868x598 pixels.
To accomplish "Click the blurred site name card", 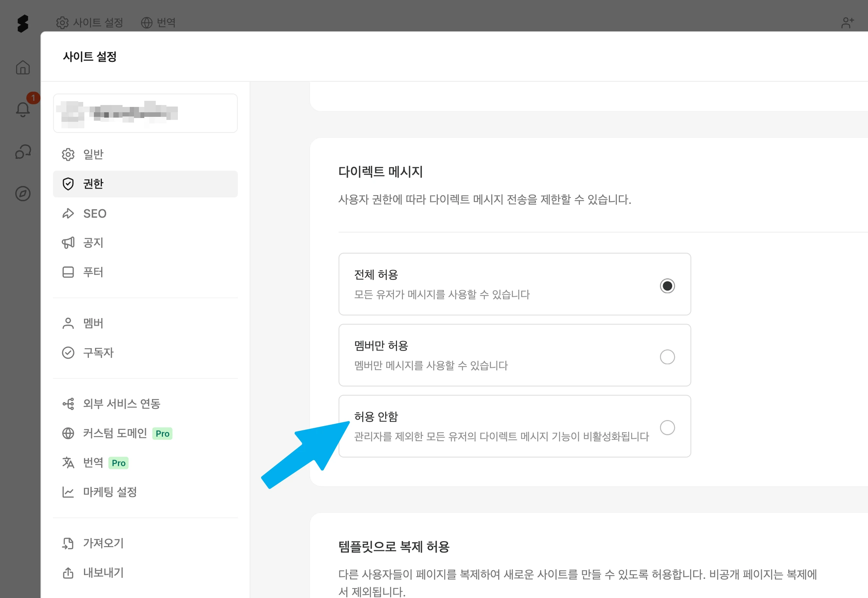I will point(145,113).
